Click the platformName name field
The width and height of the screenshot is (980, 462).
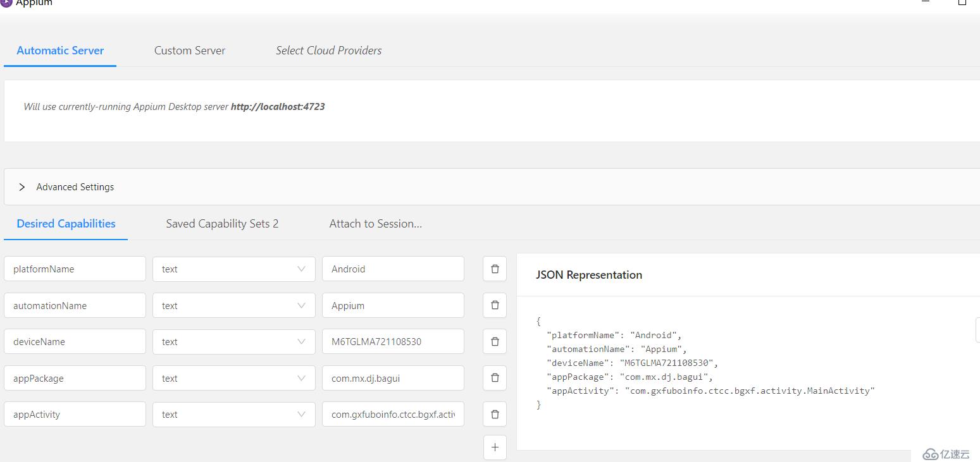pos(75,269)
